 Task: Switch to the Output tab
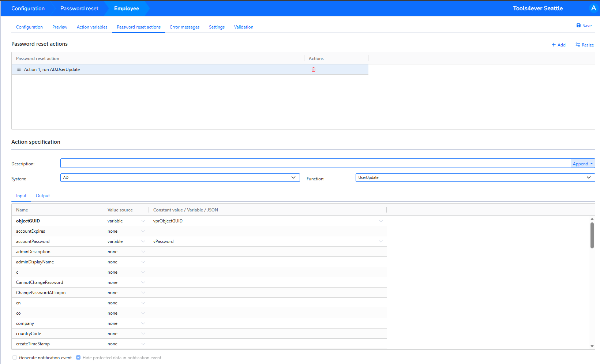43,196
